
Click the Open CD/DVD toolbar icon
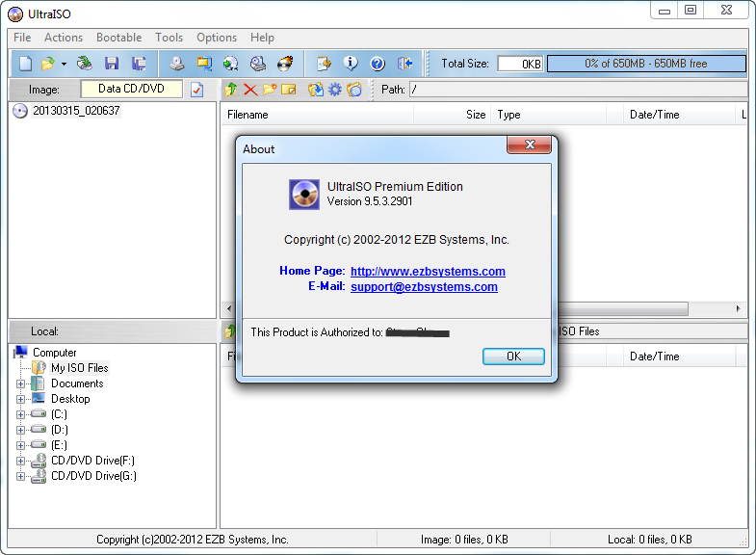click(x=85, y=64)
